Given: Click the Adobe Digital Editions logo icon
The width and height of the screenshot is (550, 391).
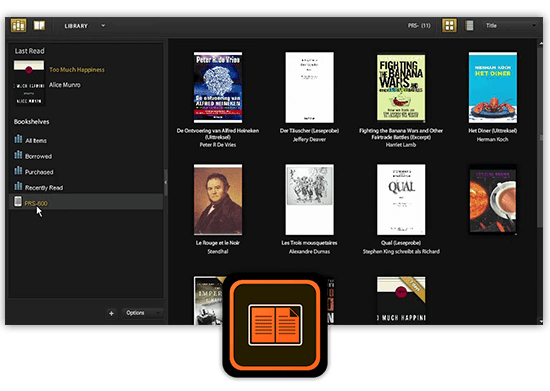Looking at the screenshot, I should (x=275, y=325).
